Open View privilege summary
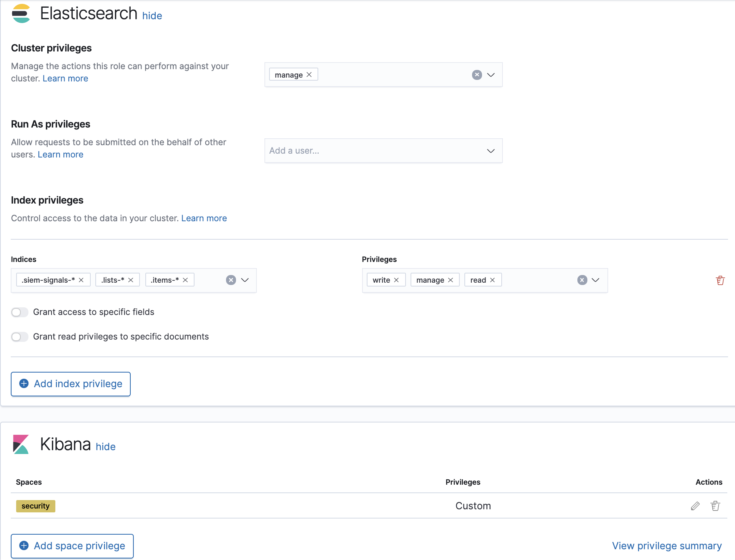 [667, 546]
